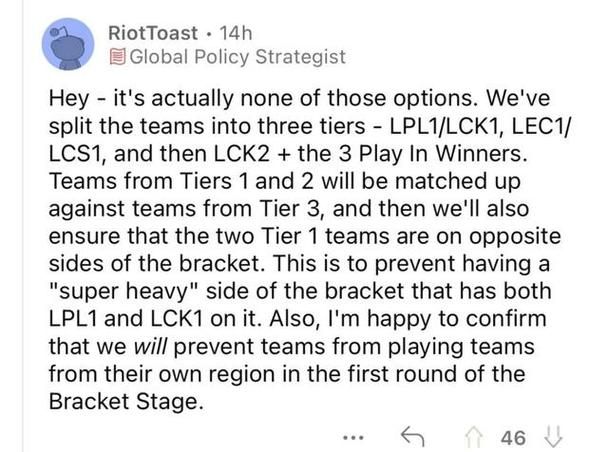Click the opening word "Hey" in the comment
This screenshot has height=452, width=608.
(69, 99)
